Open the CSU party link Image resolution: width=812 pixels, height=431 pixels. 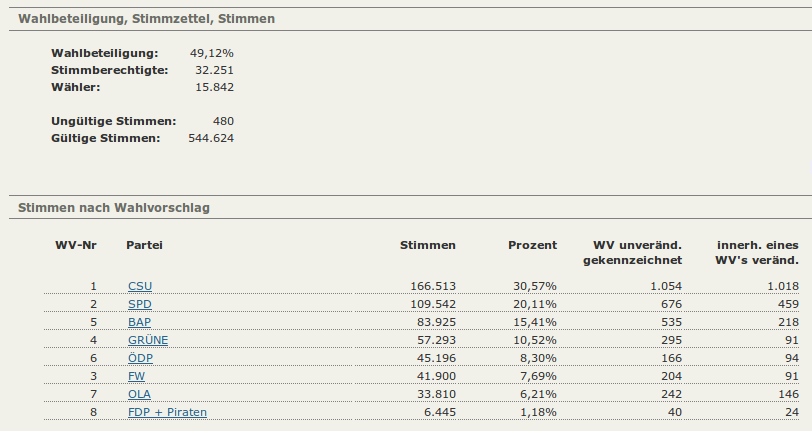139,286
